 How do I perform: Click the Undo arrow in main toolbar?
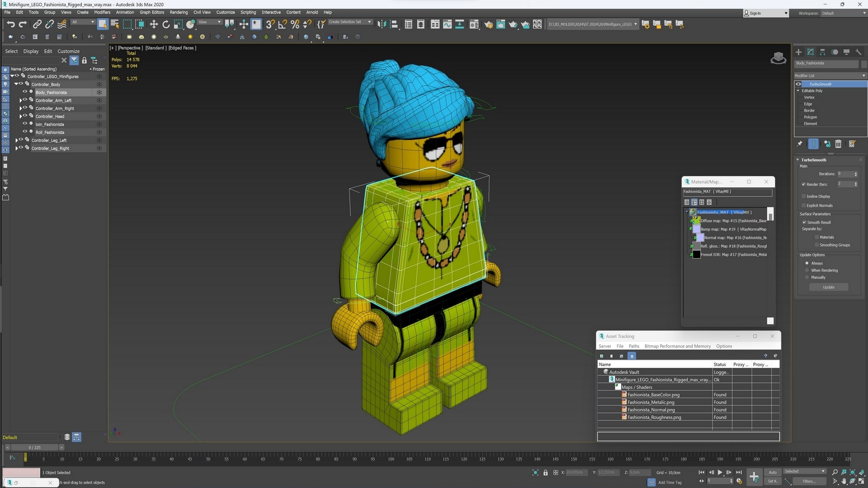tap(11, 24)
